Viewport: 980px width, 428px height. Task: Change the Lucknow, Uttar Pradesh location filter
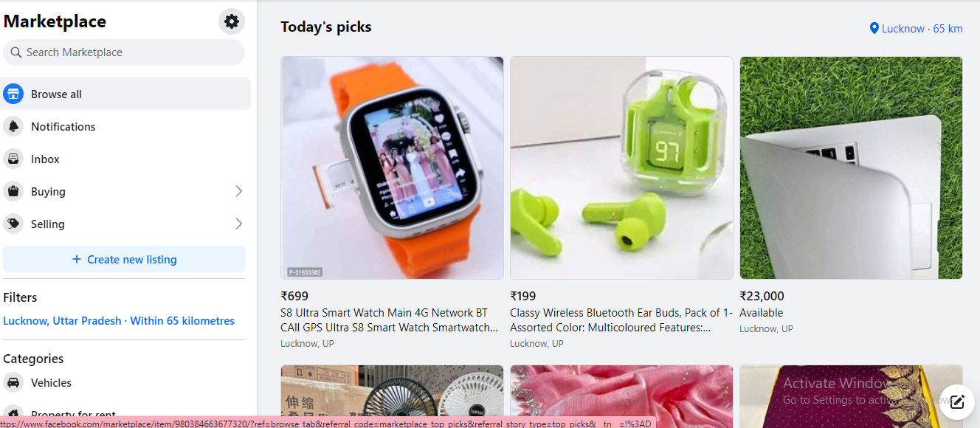click(119, 321)
